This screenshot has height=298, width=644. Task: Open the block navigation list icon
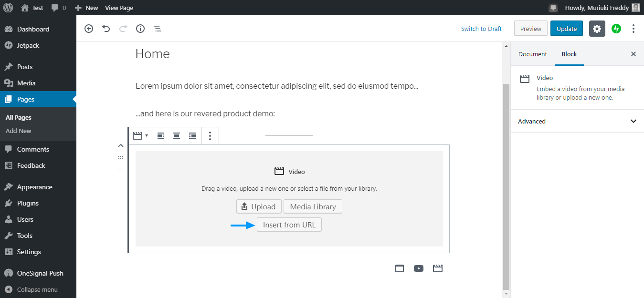pos(158,29)
